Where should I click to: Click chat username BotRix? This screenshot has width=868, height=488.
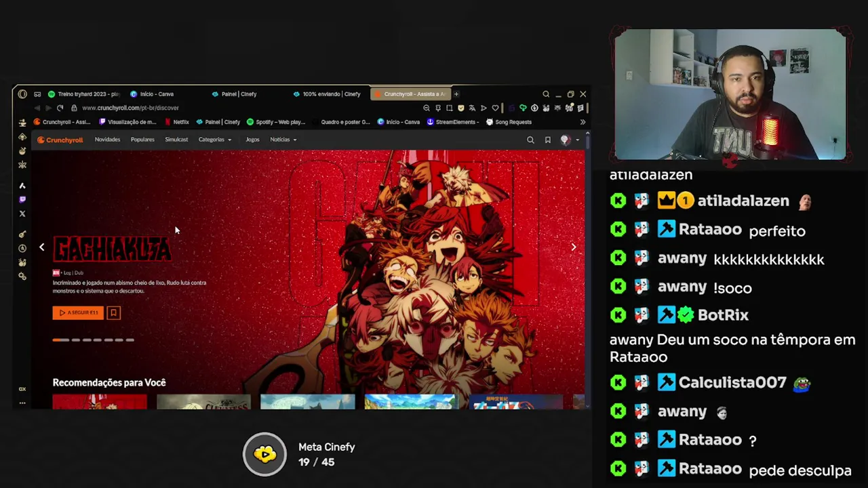[723, 315]
